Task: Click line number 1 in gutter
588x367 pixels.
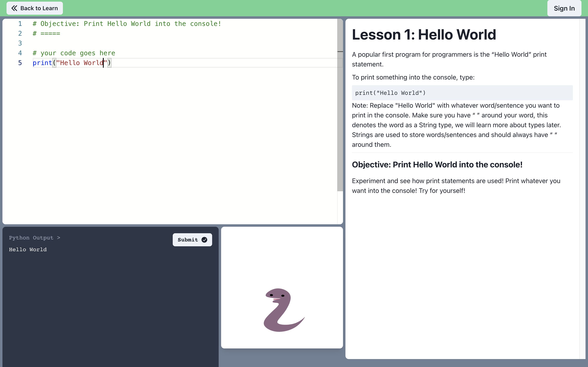Action: point(20,24)
